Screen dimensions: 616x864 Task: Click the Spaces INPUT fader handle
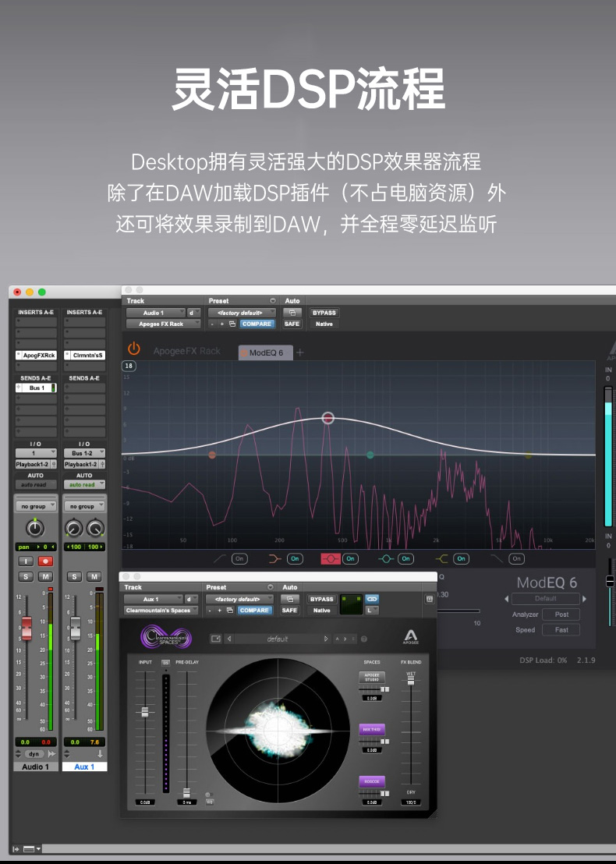click(x=145, y=712)
